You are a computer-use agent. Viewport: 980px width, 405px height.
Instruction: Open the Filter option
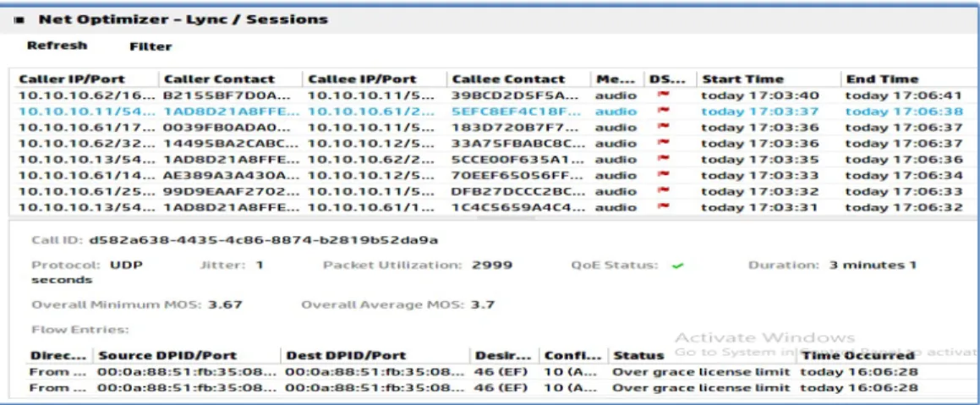pyautogui.click(x=151, y=47)
